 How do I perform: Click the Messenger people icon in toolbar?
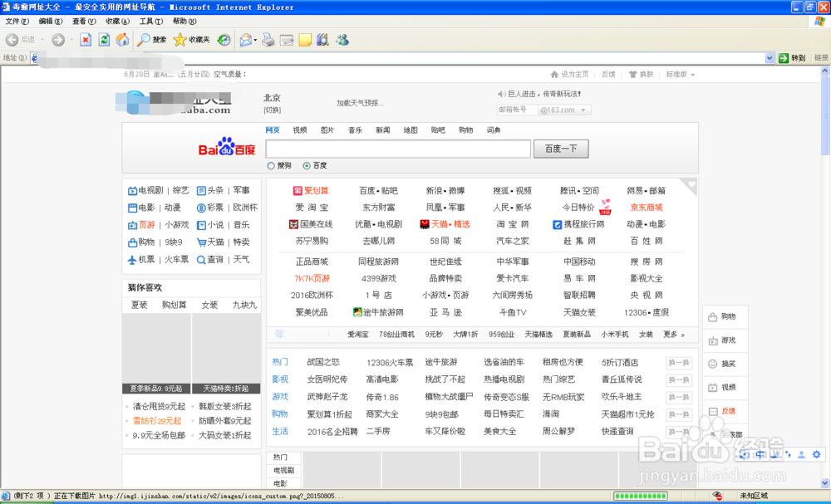click(x=342, y=40)
